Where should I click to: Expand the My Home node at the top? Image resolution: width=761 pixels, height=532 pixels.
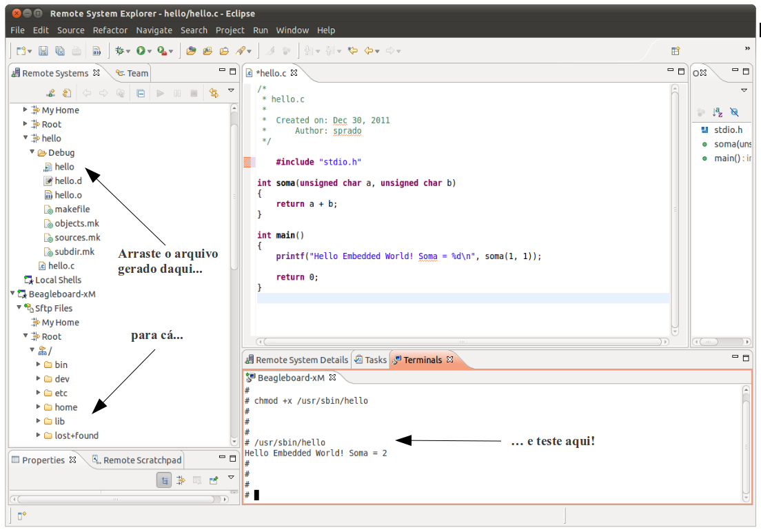point(26,110)
